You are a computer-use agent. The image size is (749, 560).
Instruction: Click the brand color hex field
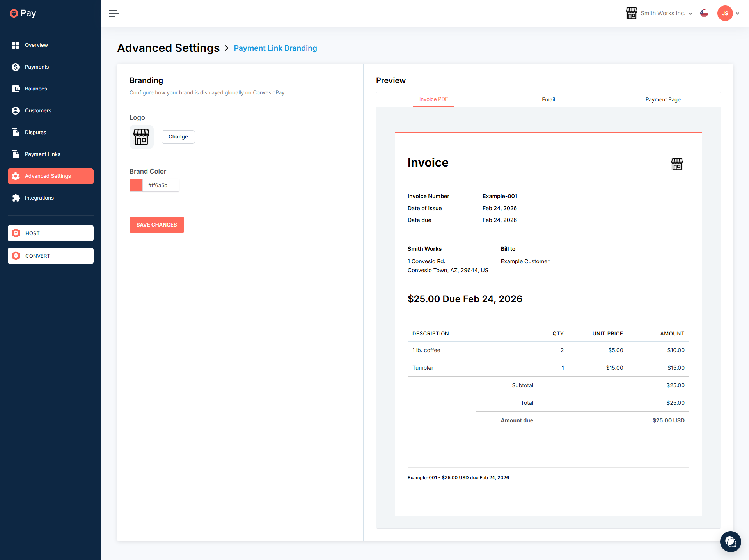[x=161, y=185]
